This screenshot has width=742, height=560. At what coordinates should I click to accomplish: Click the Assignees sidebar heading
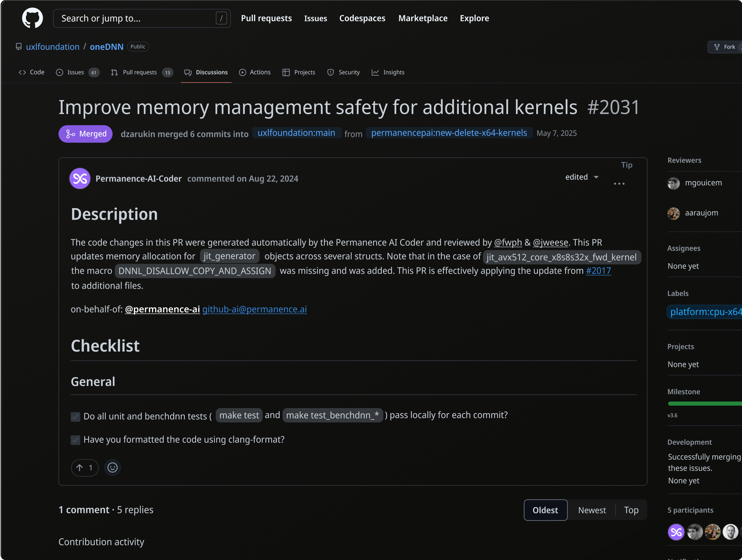coord(684,248)
